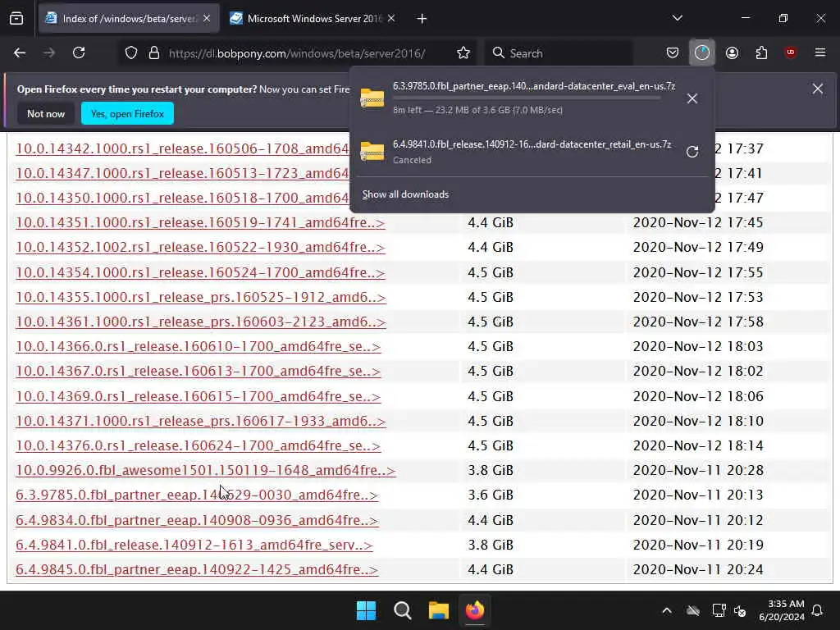Open 6.3.9785.0.fbl_partner_eeap link
The height and width of the screenshot is (630, 840).
(x=197, y=495)
